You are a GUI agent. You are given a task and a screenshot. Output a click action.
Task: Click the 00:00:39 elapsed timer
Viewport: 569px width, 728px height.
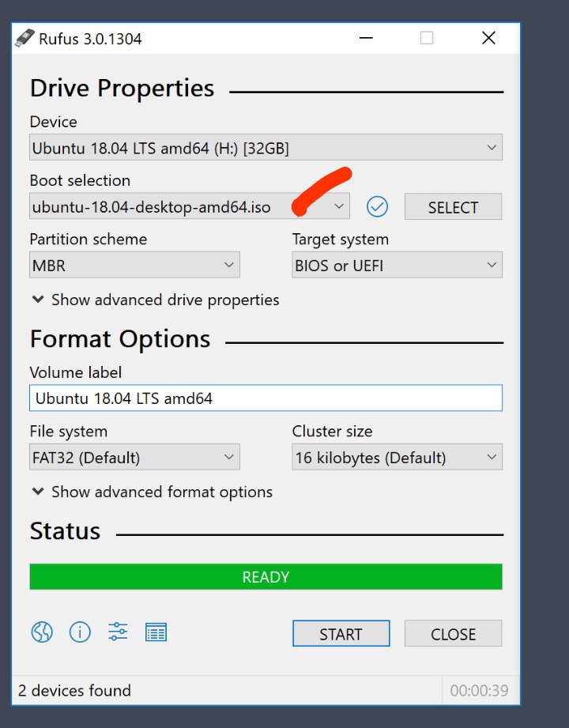coord(479,690)
